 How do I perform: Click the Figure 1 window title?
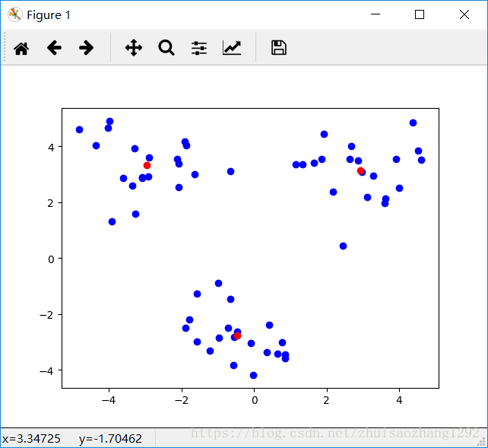click(49, 15)
